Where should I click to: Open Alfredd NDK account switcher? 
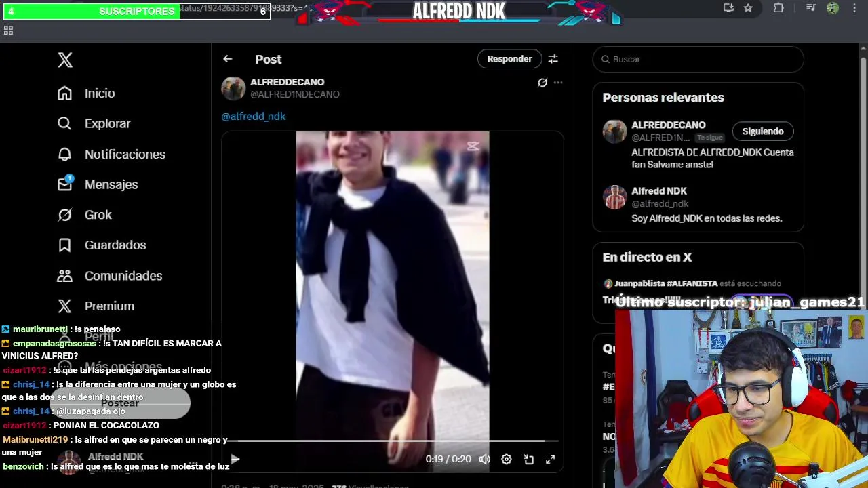tap(128, 463)
